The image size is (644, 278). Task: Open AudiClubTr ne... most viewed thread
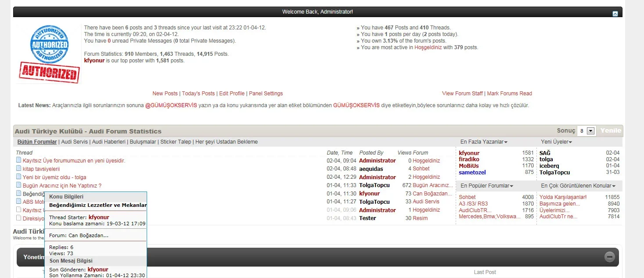click(558, 217)
